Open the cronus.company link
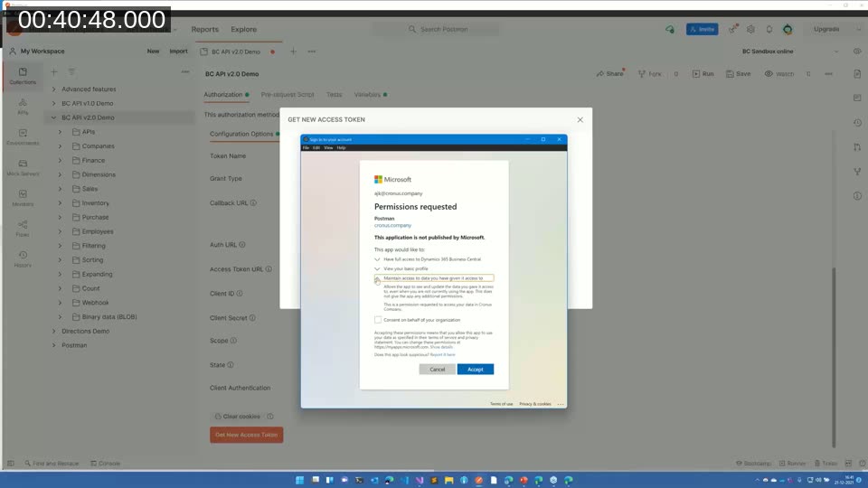The image size is (868, 488). (x=392, y=225)
